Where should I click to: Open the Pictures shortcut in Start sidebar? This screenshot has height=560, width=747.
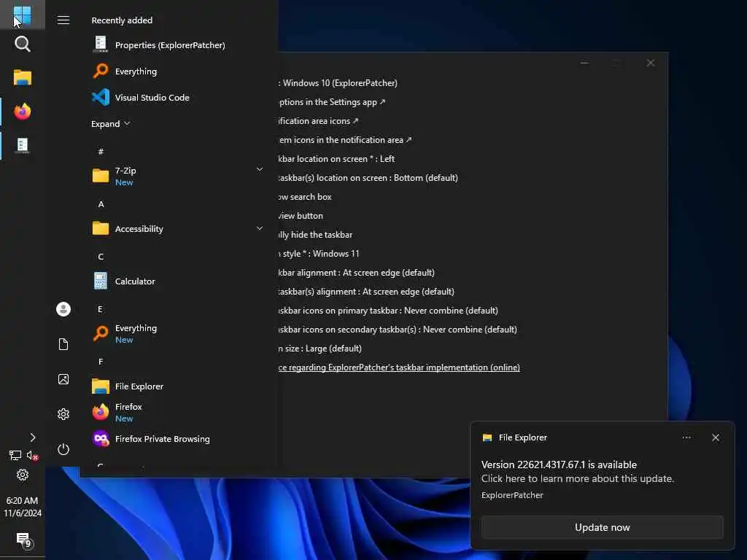click(63, 379)
